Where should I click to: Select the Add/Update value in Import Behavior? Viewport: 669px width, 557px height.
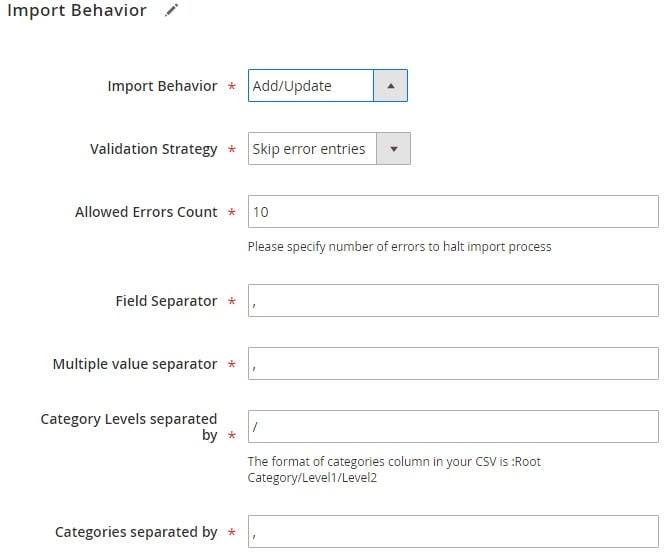[311, 86]
